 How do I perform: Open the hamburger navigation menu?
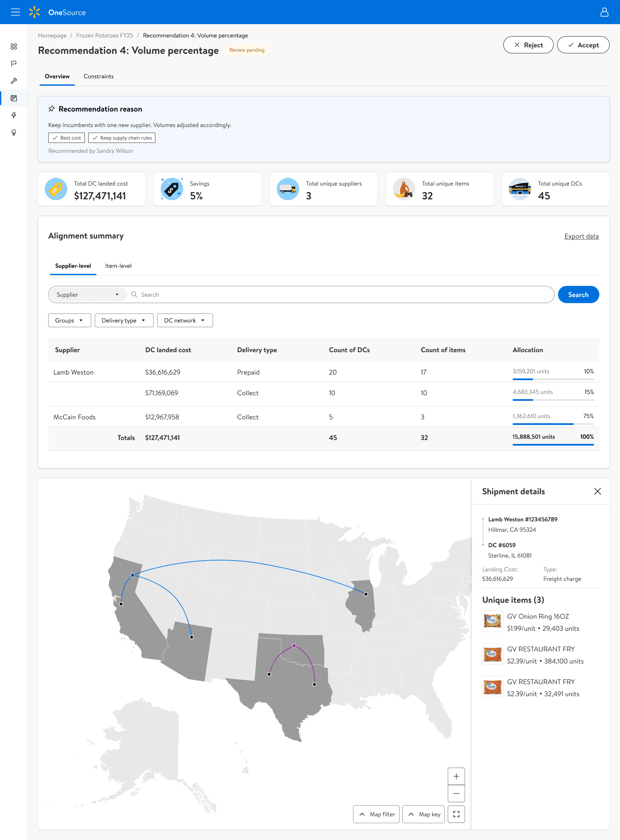click(15, 12)
